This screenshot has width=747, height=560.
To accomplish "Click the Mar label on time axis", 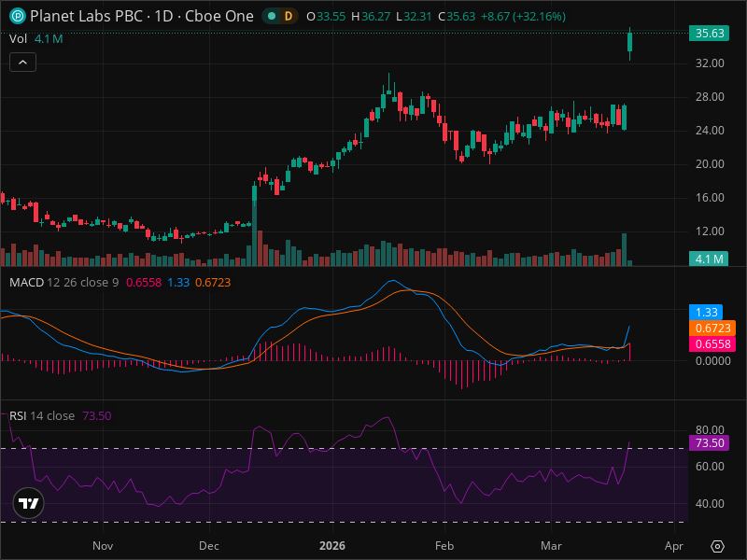I will coord(551,546).
